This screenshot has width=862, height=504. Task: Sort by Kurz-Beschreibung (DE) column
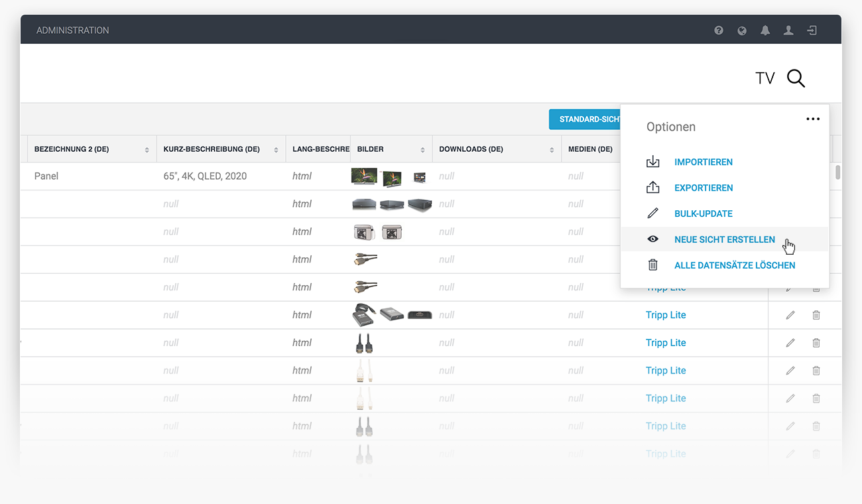[x=276, y=150]
